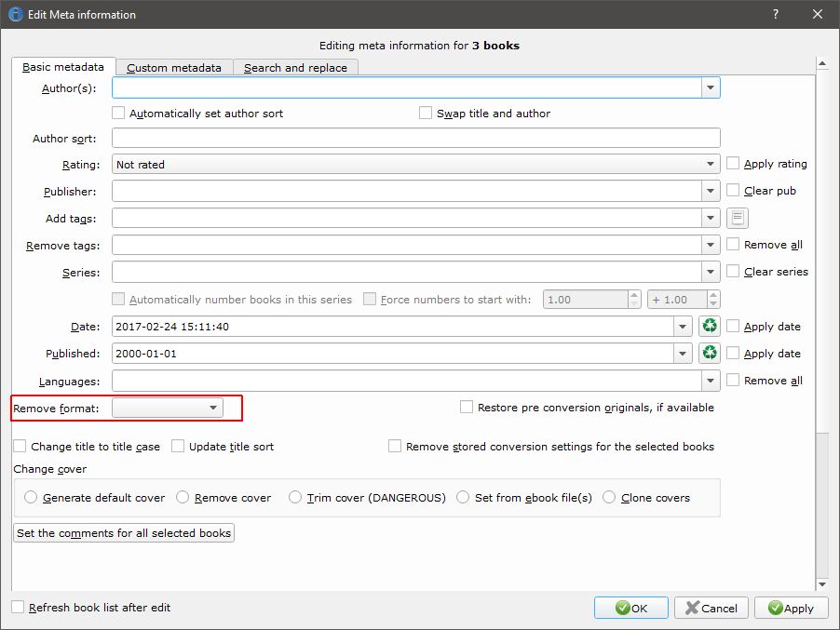This screenshot has height=630, width=840.
Task: Click the Languages text field
Action: (407, 381)
